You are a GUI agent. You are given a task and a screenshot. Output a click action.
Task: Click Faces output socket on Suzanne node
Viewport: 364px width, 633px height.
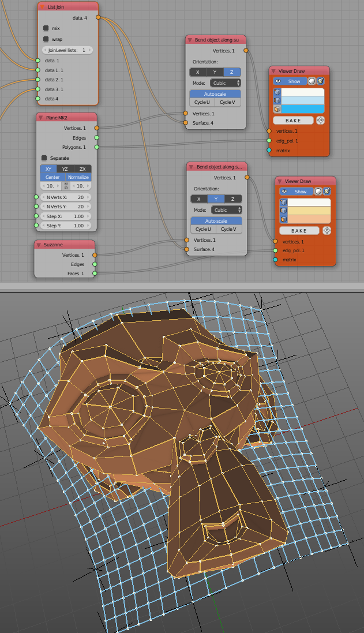tap(95, 274)
